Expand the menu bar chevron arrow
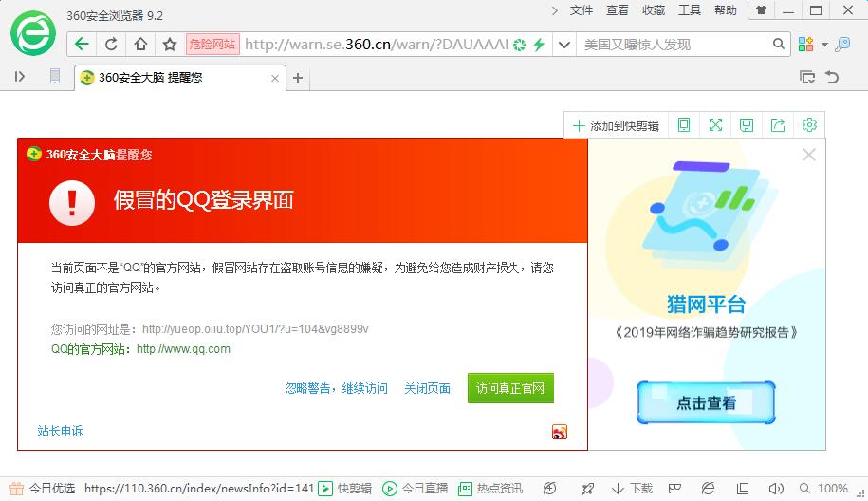The width and height of the screenshot is (868, 501). tap(555, 10)
